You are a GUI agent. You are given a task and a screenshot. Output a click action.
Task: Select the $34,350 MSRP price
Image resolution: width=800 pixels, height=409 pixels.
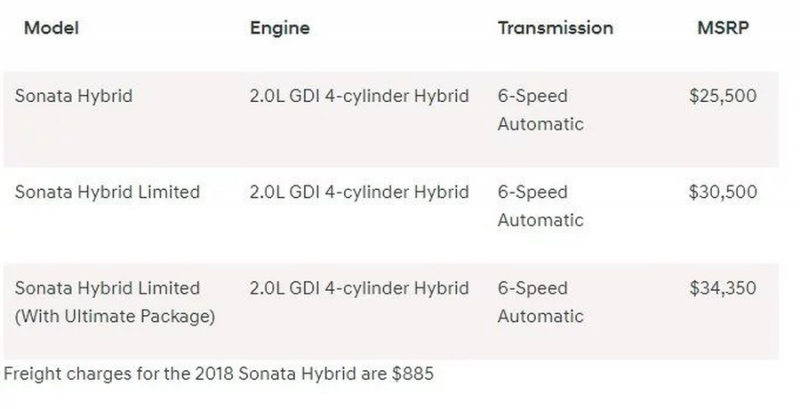pos(723,288)
